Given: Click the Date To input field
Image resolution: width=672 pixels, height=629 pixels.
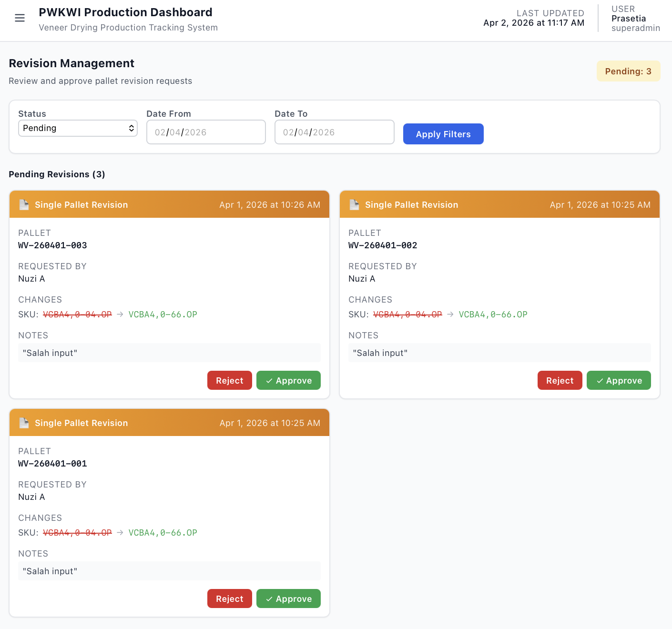Looking at the screenshot, I should coord(334,132).
